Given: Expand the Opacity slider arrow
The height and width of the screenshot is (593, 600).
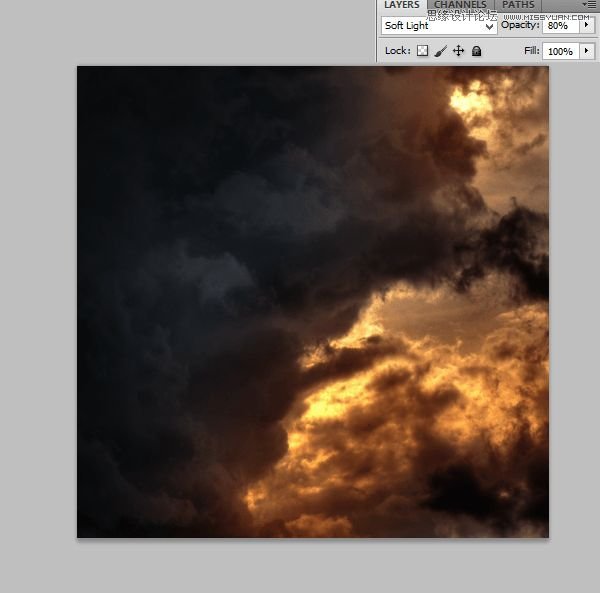Looking at the screenshot, I should coord(587,26).
